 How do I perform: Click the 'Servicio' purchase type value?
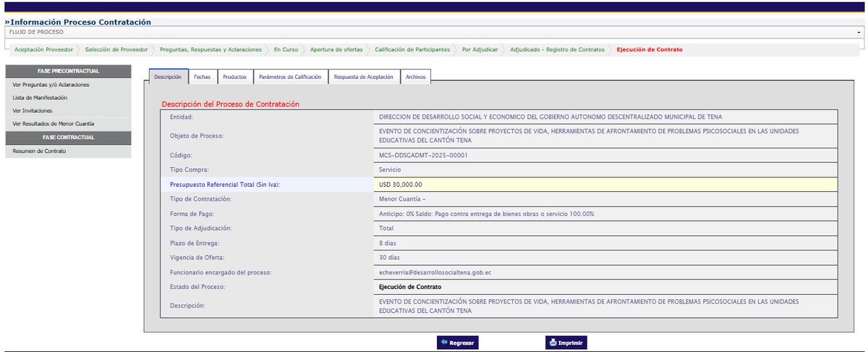pos(391,169)
